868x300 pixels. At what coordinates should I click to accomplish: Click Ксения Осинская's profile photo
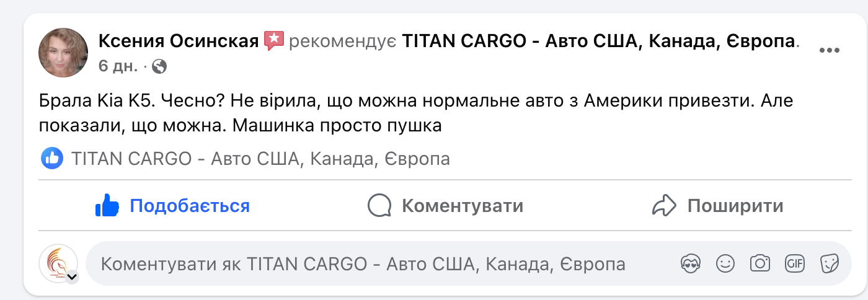coord(63,52)
